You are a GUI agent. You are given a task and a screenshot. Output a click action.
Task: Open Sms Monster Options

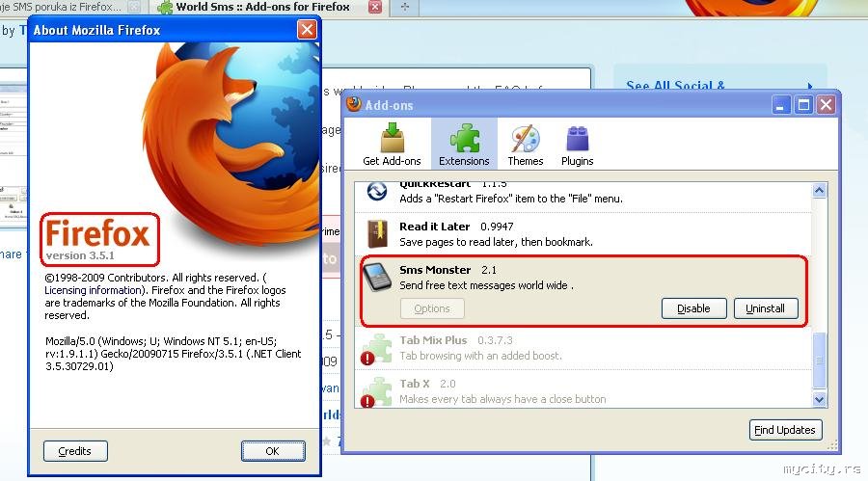point(432,308)
